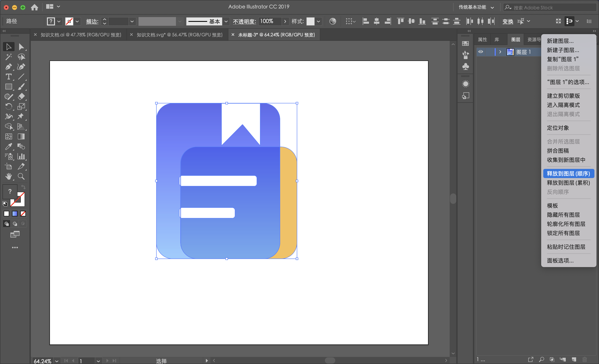The image size is (599, 364).
Task: Select the Zoom tool
Action: [21, 177]
